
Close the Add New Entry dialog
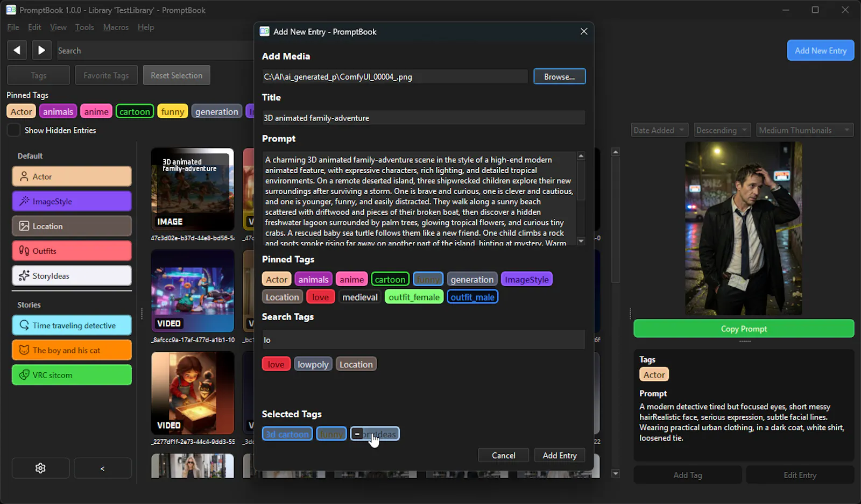click(x=584, y=32)
